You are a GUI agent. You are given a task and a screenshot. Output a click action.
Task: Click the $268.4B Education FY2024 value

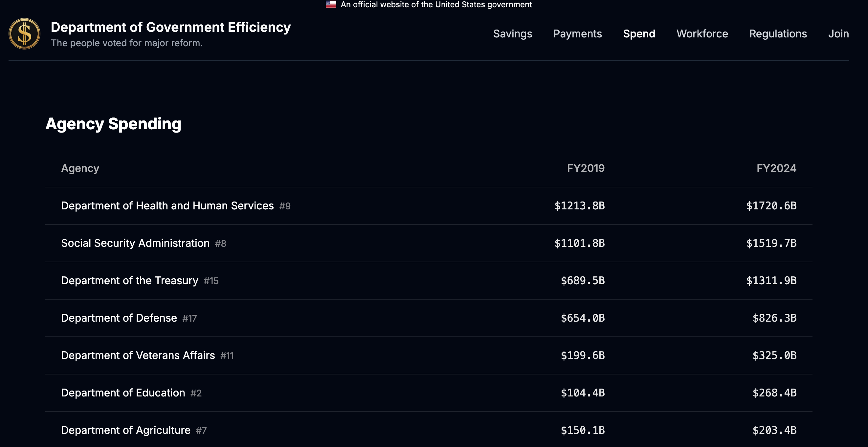(x=774, y=393)
